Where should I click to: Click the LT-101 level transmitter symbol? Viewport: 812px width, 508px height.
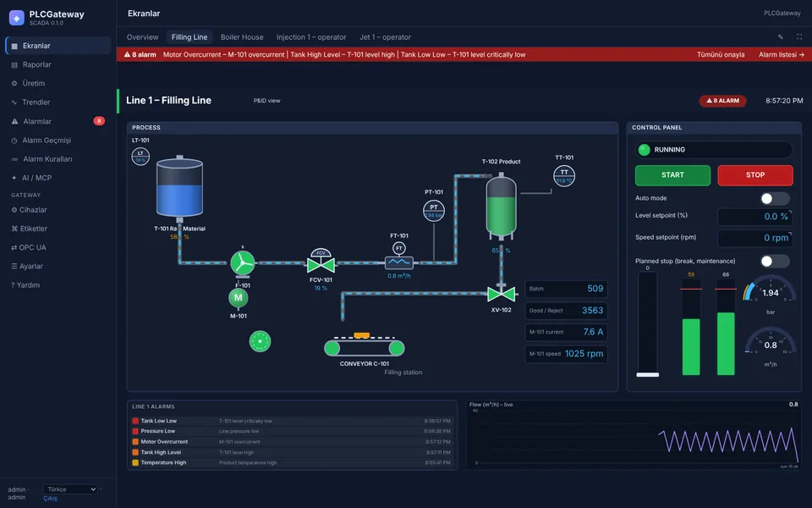[140, 157]
